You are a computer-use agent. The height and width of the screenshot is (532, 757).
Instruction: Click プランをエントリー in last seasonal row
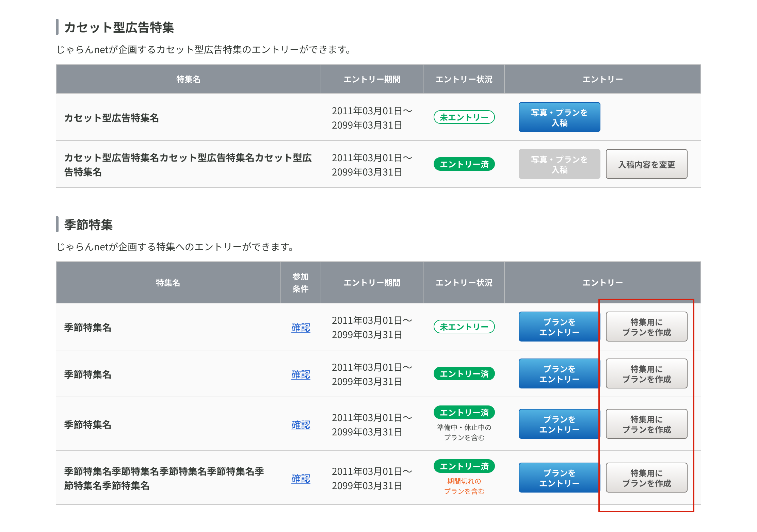click(x=559, y=478)
